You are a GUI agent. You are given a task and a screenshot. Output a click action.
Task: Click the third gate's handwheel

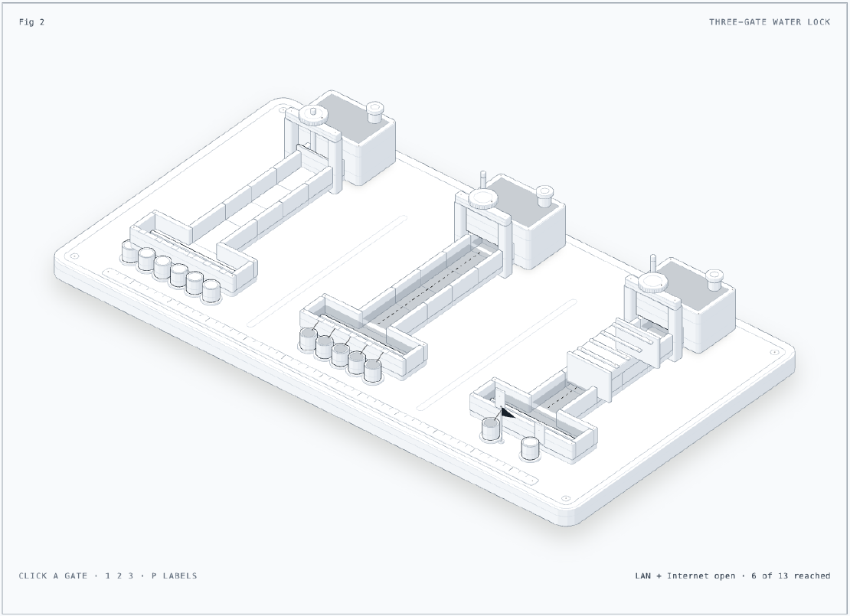pyautogui.click(x=652, y=282)
